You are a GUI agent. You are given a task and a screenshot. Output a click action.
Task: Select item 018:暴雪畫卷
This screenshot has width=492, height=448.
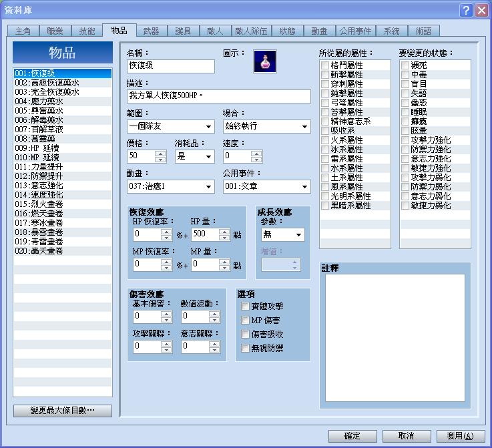pyautogui.click(x=63, y=232)
